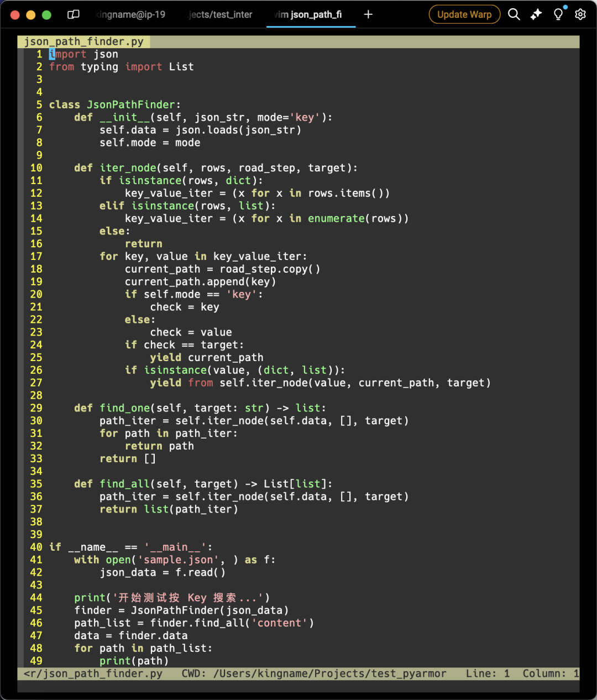Click 'return []' line
Image resolution: width=597 pixels, height=700 pixels.
click(128, 459)
